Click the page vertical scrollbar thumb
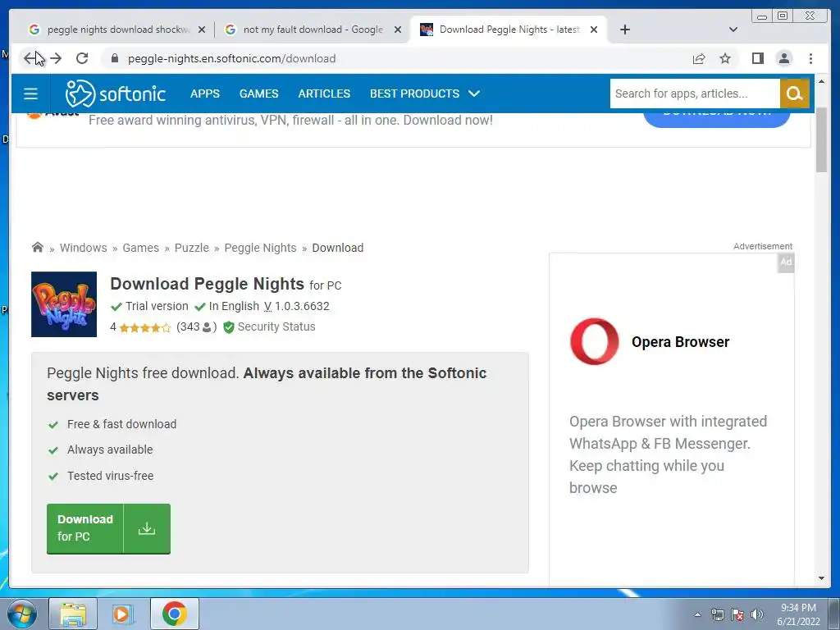840x630 pixels. [x=821, y=139]
